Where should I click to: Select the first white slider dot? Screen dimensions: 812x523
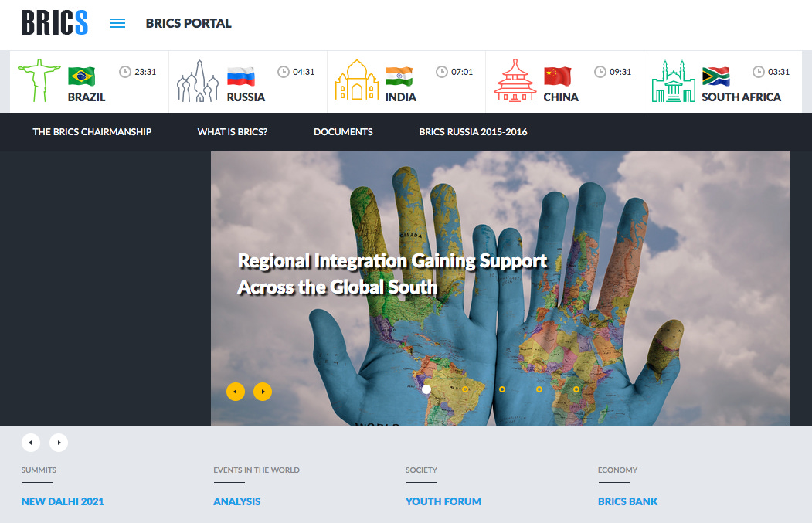(426, 389)
